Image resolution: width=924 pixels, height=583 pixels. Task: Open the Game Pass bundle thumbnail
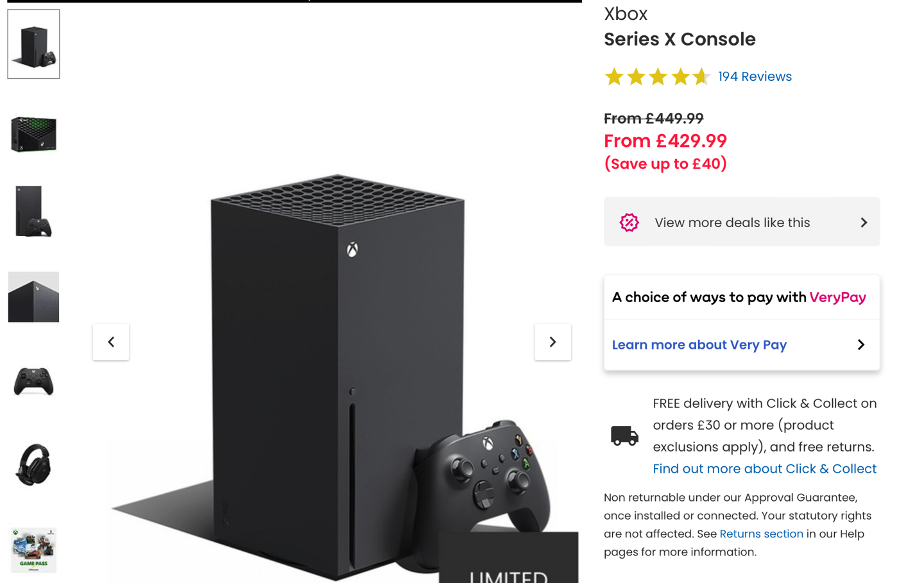pyautogui.click(x=33, y=550)
